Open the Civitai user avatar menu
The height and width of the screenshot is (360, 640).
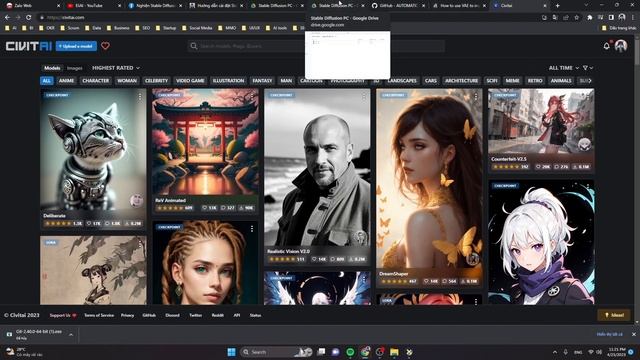click(621, 46)
